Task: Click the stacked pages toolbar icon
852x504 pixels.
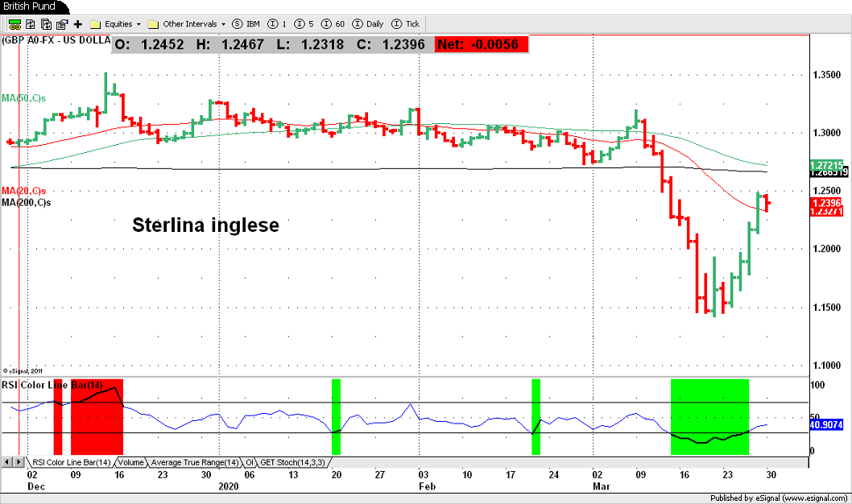Action: click(46, 24)
